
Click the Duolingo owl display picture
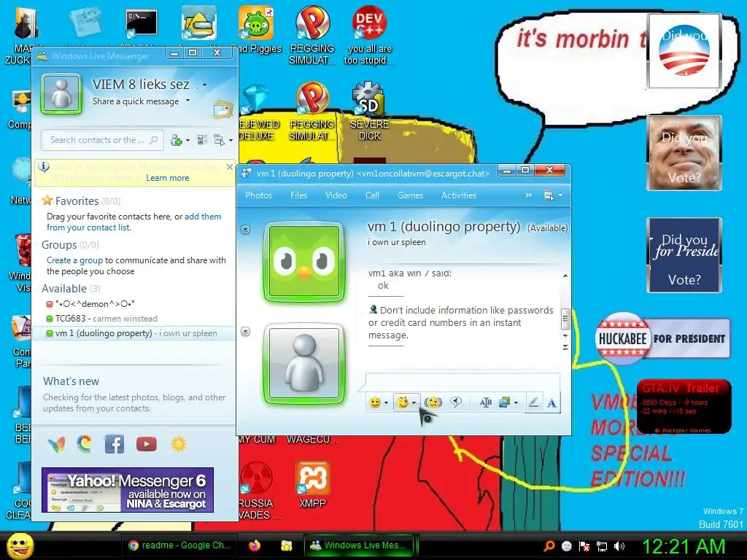click(304, 262)
